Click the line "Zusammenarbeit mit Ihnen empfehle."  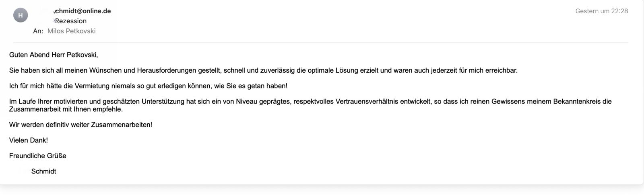[66, 109]
